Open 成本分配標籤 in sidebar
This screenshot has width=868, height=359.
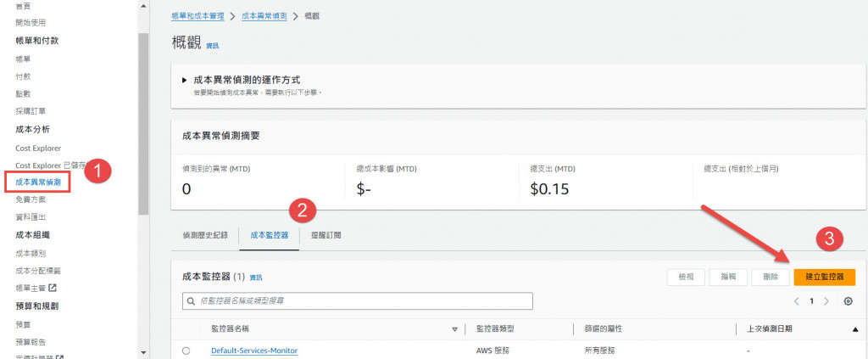click(x=38, y=271)
